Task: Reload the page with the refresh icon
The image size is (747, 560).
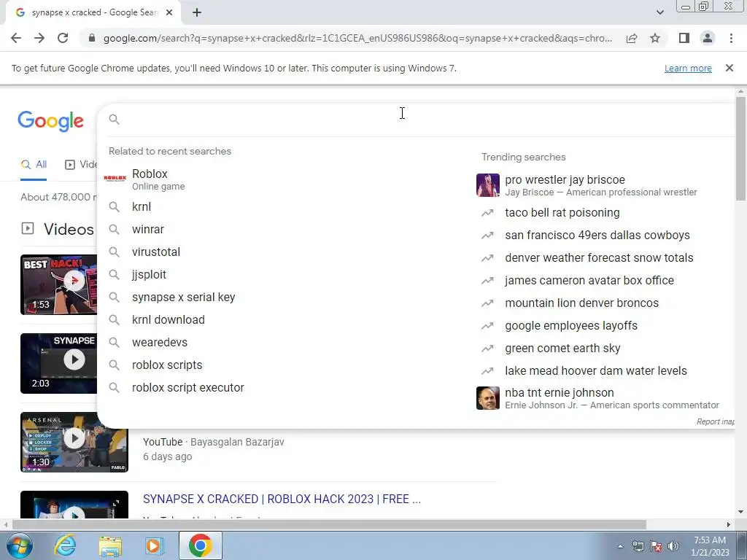Action: (63, 38)
